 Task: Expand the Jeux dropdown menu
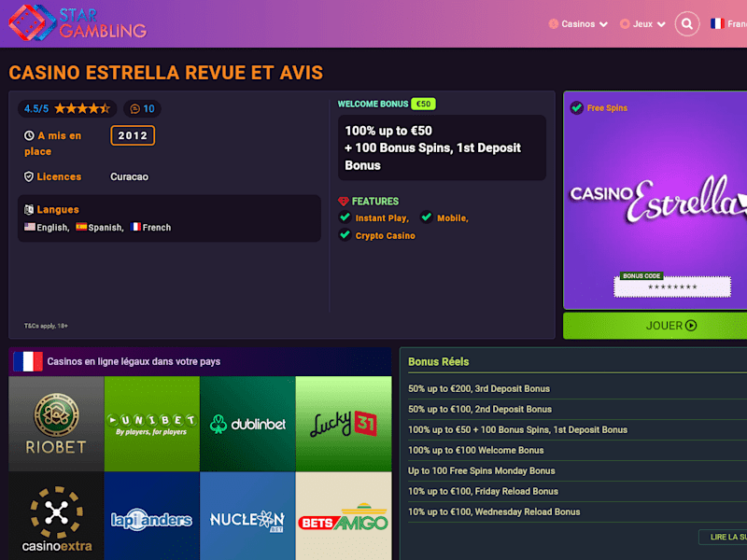coord(642,24)
